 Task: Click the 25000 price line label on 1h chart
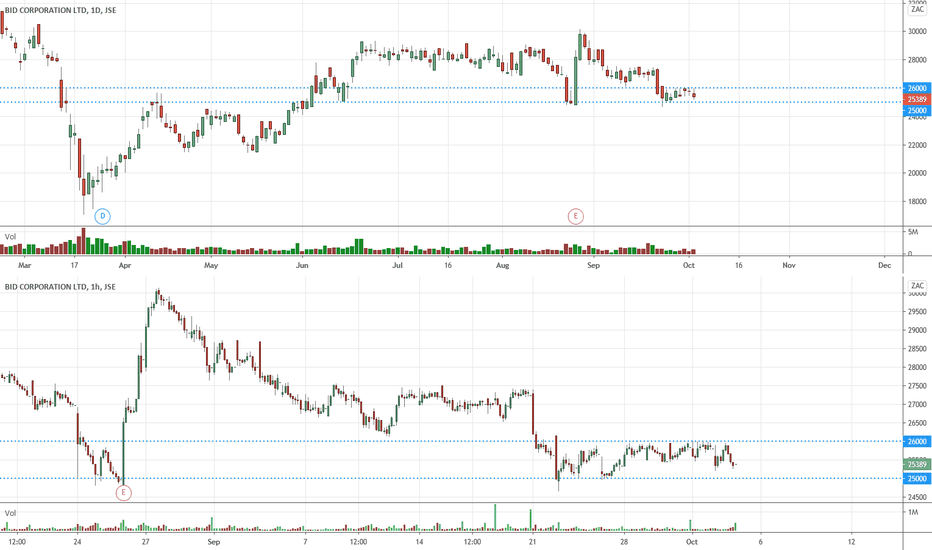917,479
